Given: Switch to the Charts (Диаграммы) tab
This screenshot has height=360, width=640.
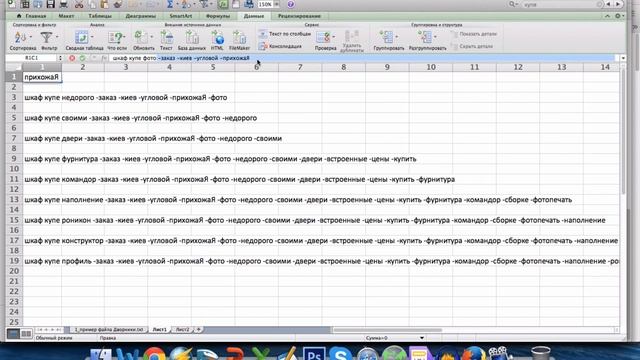Looking at the screenshot, I should coord(141,16).
